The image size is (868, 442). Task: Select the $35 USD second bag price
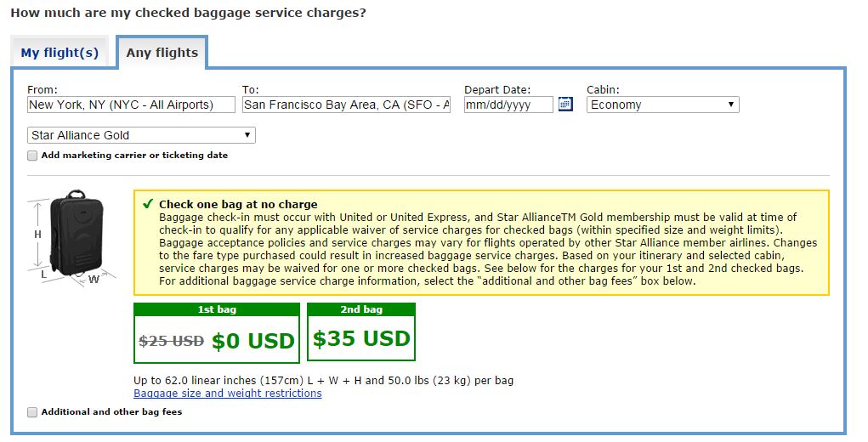361,339
